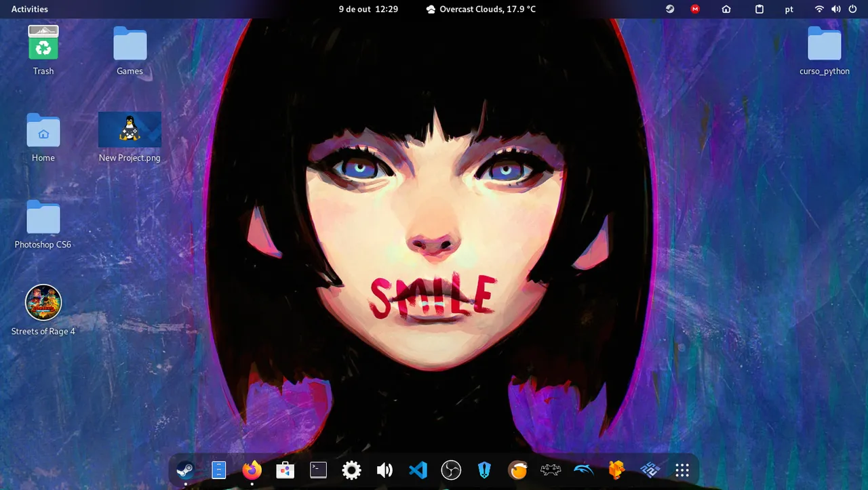Select the curso_python folder
Screen dimensions: 868x490
pyautogui.click(x=825, y=50)
